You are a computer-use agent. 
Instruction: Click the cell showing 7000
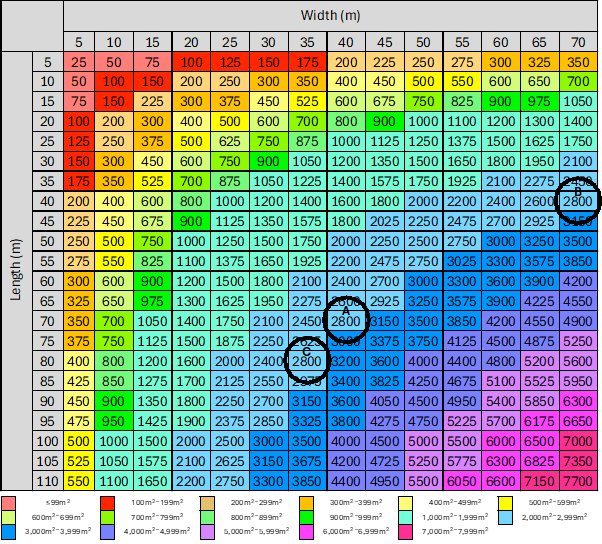click(x=578, y=441)
